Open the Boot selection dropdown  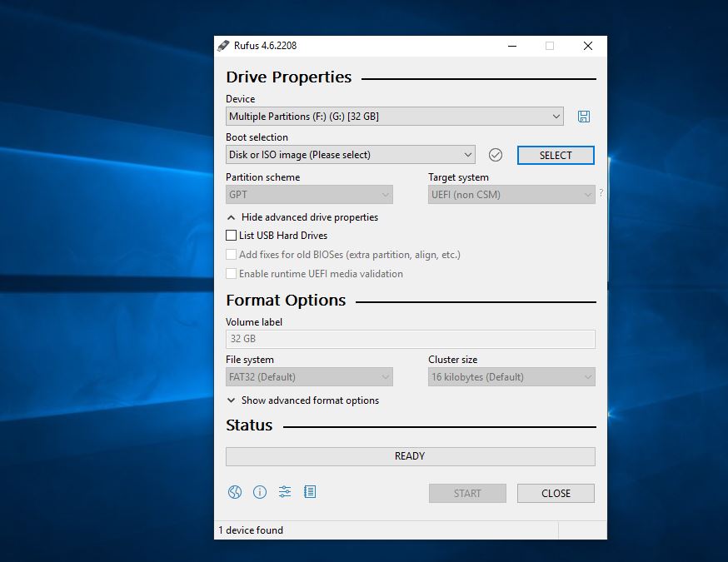pyautogui.click(x=351, y=155)
